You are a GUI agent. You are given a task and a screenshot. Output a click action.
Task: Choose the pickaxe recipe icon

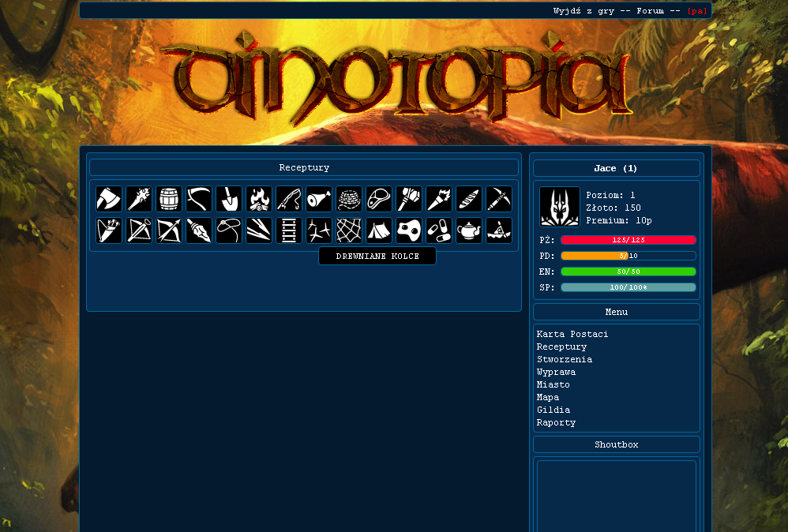pyautogui.click(x=499, y=198)
